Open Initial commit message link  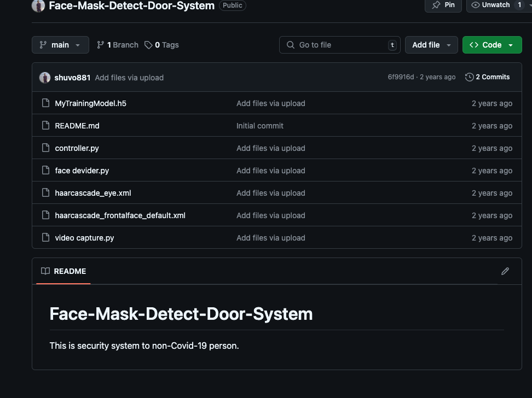(259, 126)
